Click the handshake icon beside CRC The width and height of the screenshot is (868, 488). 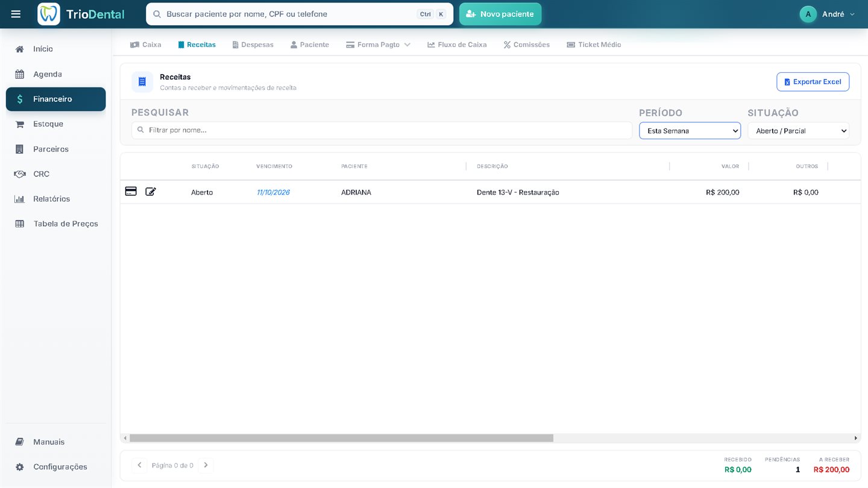point(20,174)
